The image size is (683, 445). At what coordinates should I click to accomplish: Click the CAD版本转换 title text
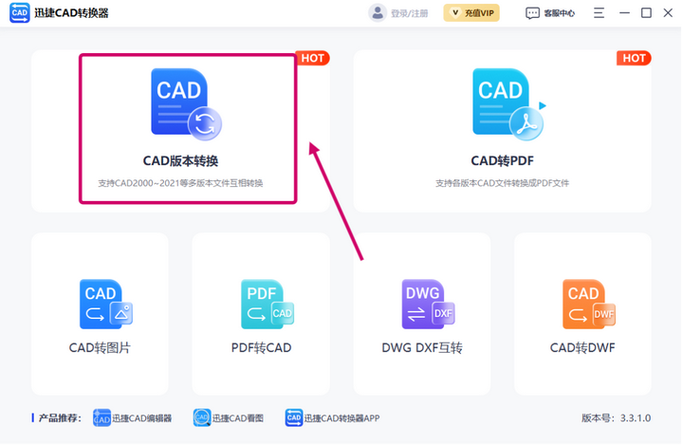coord(180,161)
